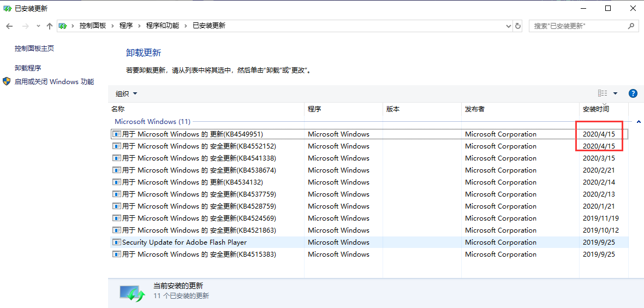
Task: Click 11 个已安装的更新 status text
Action: pyautogui.click(x=181, y=295)
